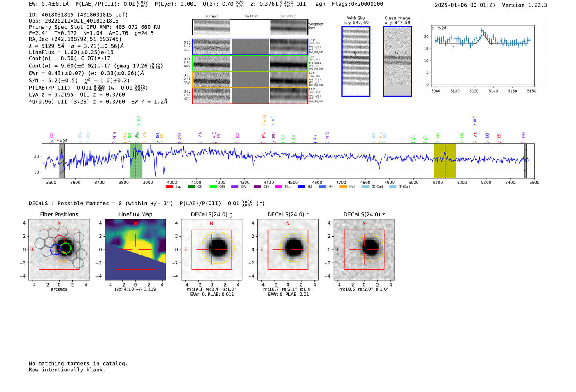
Task: Click the dark green OII legend swatch
Action: (191, 187)
